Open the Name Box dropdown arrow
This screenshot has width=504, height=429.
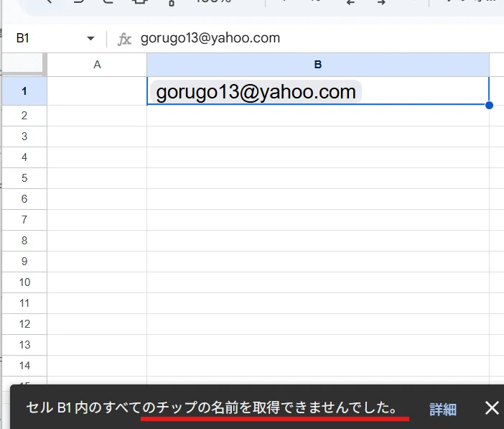90,39
